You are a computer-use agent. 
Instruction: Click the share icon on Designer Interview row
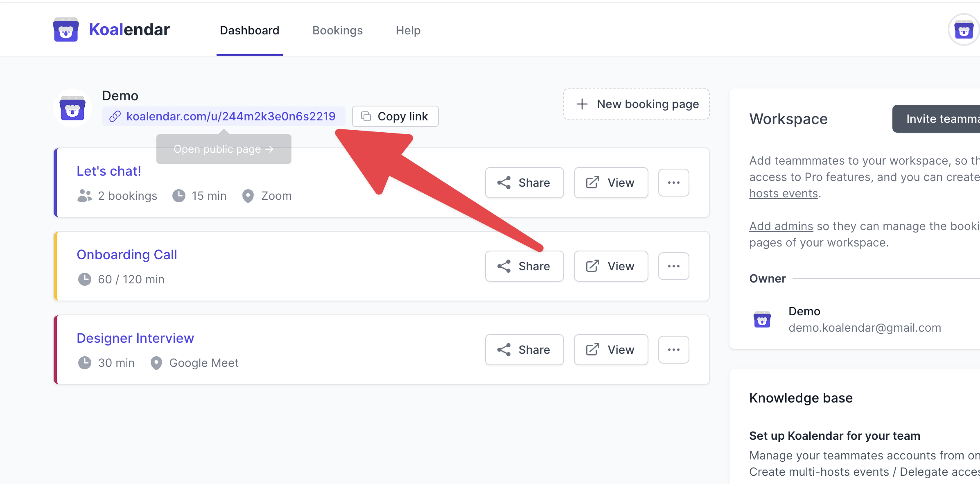click(504, 350)
